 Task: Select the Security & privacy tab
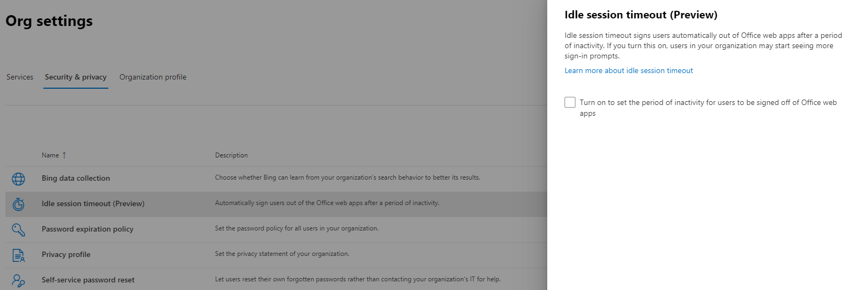click(76, 77)
